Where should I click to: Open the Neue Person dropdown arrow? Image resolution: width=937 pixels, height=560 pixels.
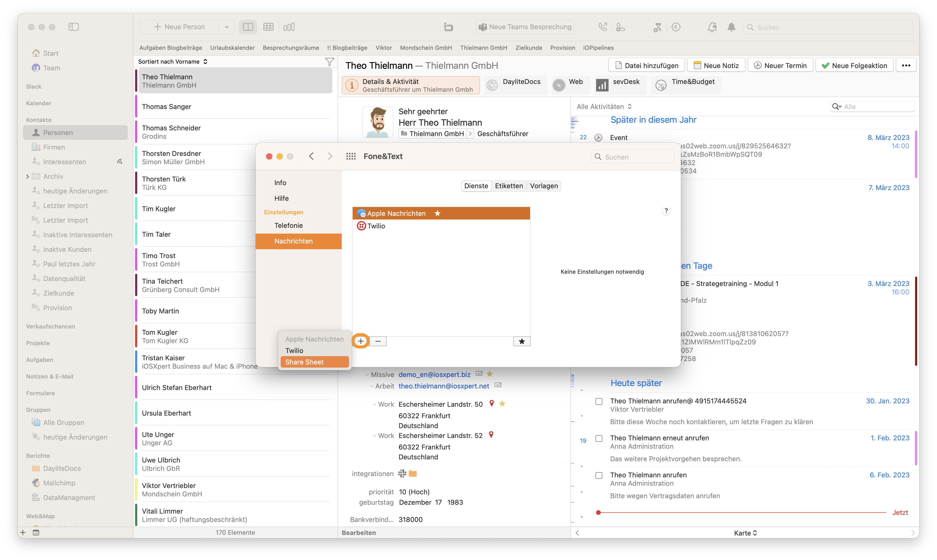[226, 27]
